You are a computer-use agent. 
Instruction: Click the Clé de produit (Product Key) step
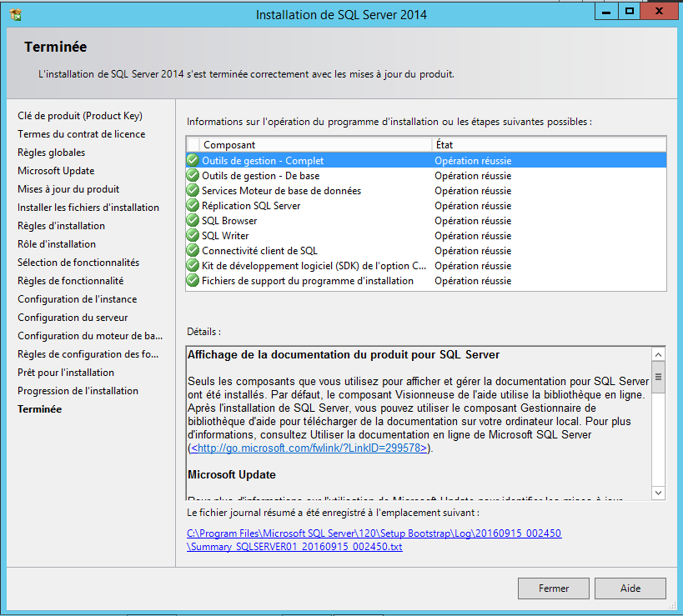pos(80,116)
